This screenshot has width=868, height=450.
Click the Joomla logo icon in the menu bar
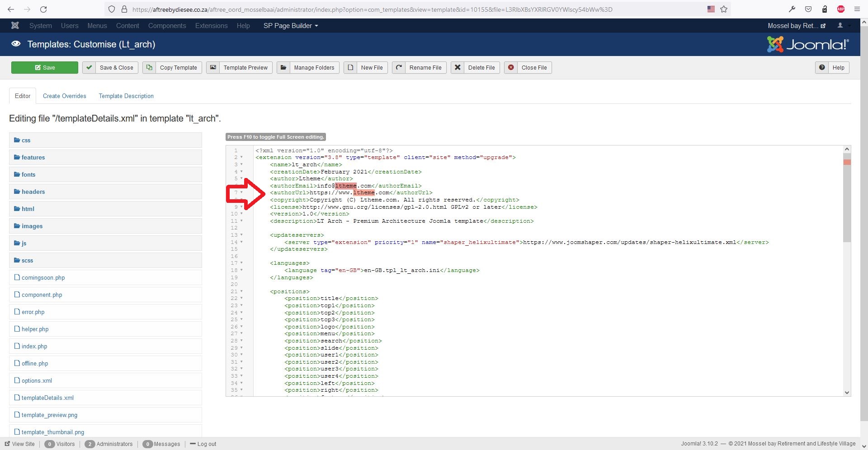[x=15, y=26]
